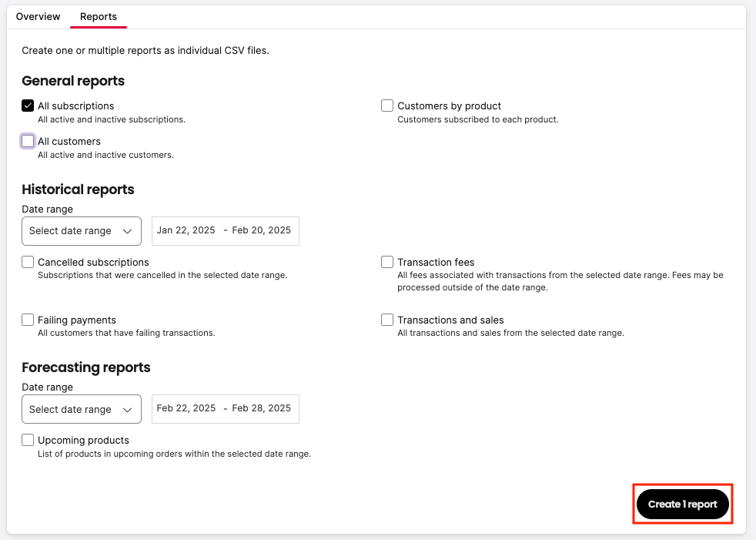Click the Transaction fees description text

[x=560, y=281]
